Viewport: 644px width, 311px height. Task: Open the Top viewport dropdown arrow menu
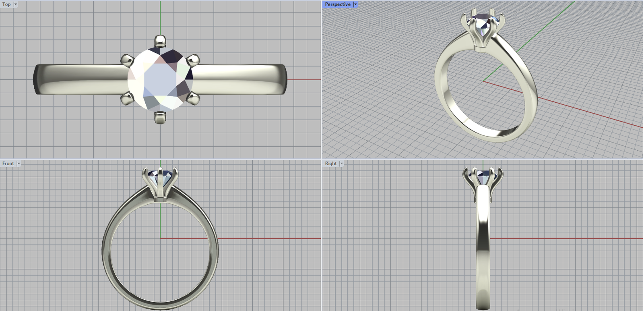click(16, 4)
